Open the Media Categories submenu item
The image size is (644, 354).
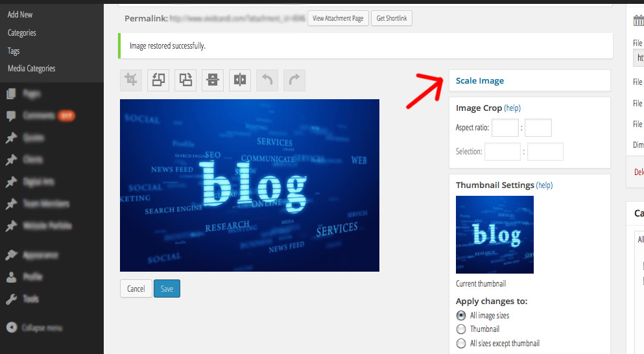tap(31, 69)
